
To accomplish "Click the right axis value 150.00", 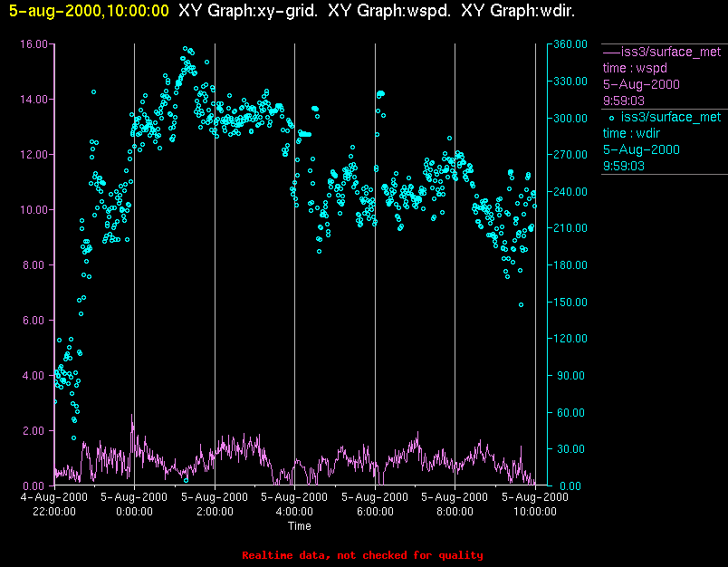I will coord(570,303).
